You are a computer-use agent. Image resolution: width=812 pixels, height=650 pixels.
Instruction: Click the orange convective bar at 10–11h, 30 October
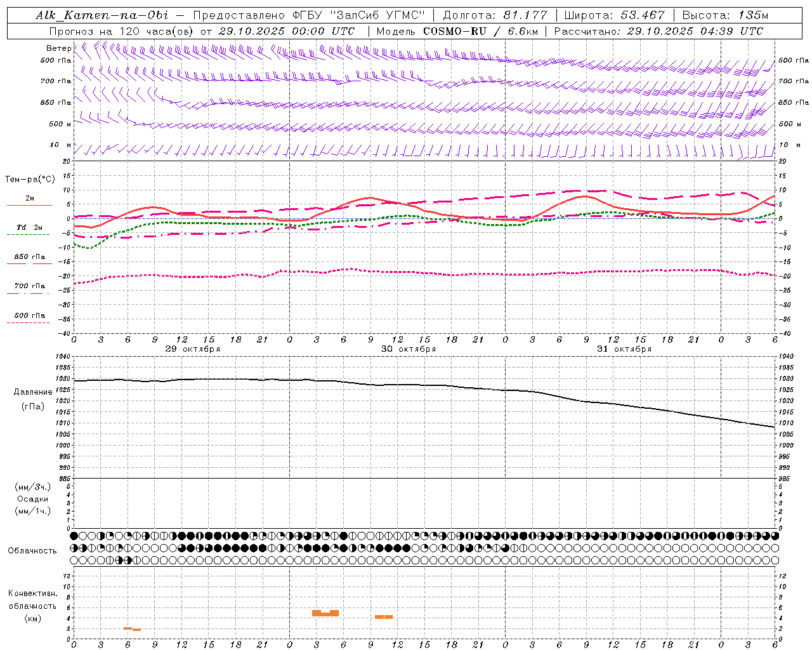click(384, 617)
